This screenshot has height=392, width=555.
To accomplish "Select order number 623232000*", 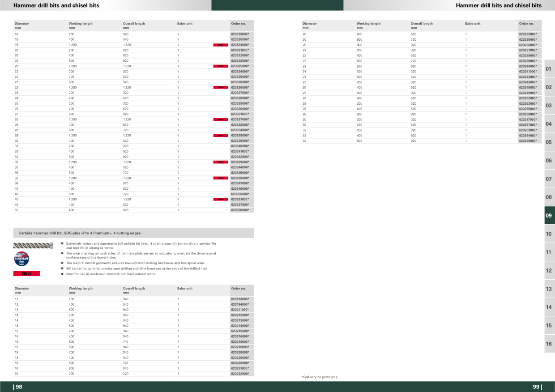I will click(x=240, y=374).
